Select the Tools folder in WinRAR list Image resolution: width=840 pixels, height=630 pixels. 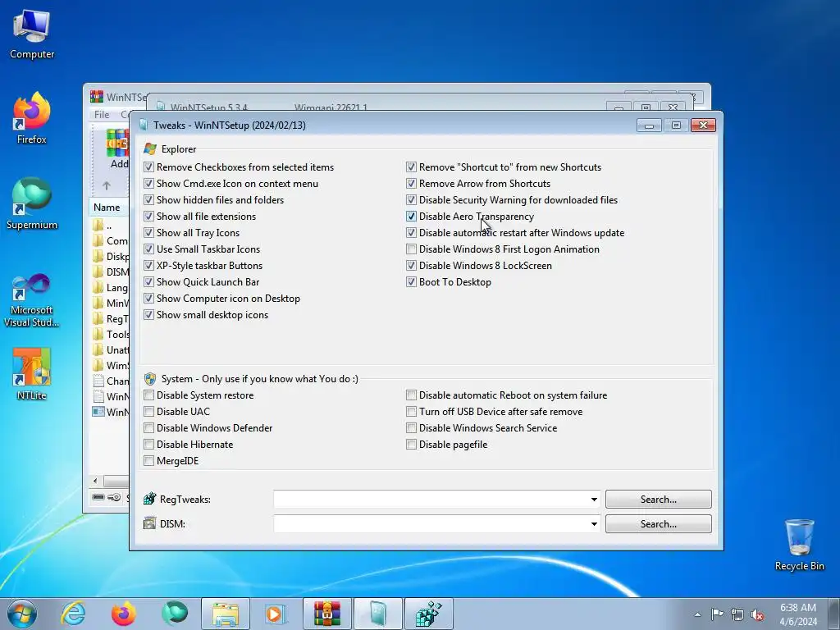tap(111, 335)
